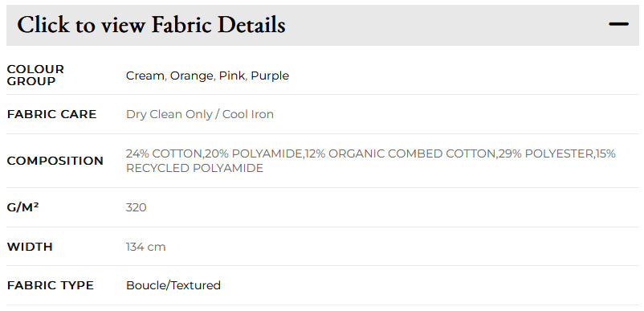
Task: Click 'ORGANIC COMBED COTTON' in composition
Action: coord(412,153)
